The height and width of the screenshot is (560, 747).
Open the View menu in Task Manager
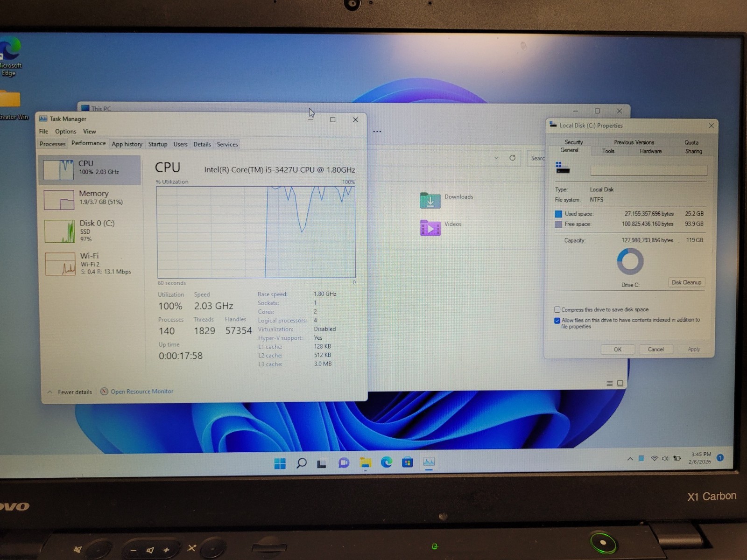tap(90, 132)
